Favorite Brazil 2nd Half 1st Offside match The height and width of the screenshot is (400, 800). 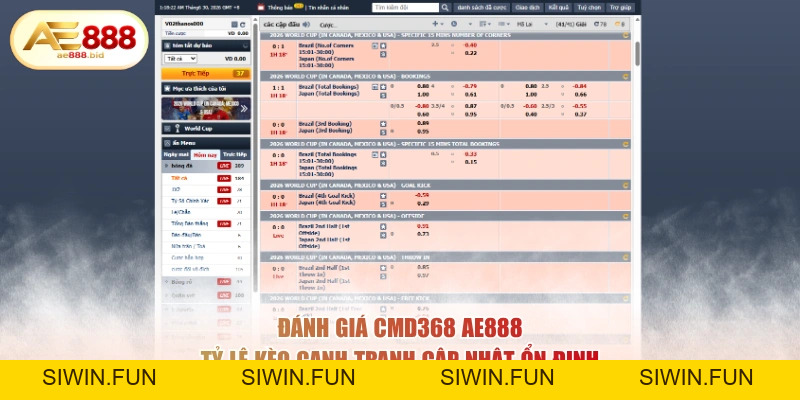click(x=383, y=227)
